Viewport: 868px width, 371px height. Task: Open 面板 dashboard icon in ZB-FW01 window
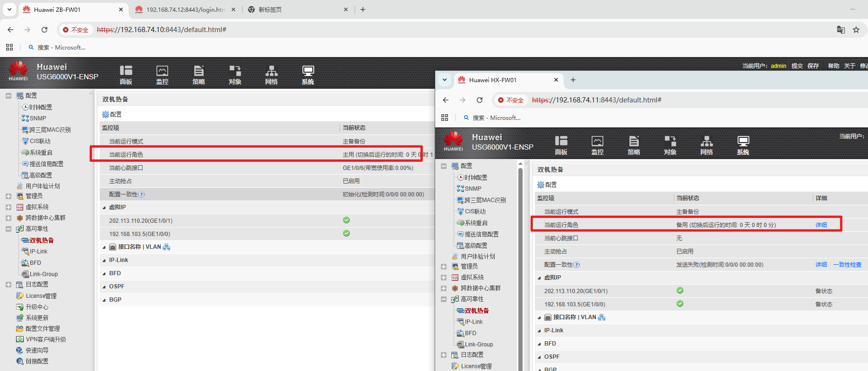[x=126, y=75]
